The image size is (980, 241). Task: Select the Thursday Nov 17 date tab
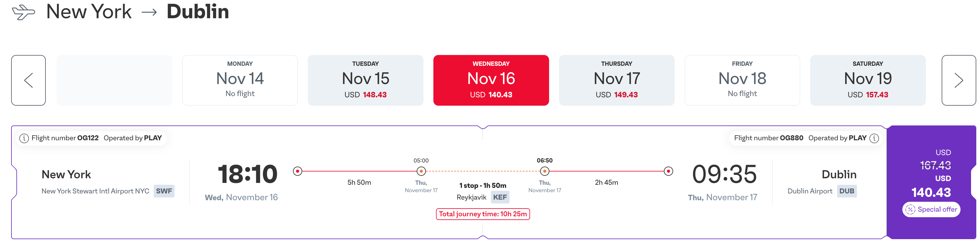616,80
